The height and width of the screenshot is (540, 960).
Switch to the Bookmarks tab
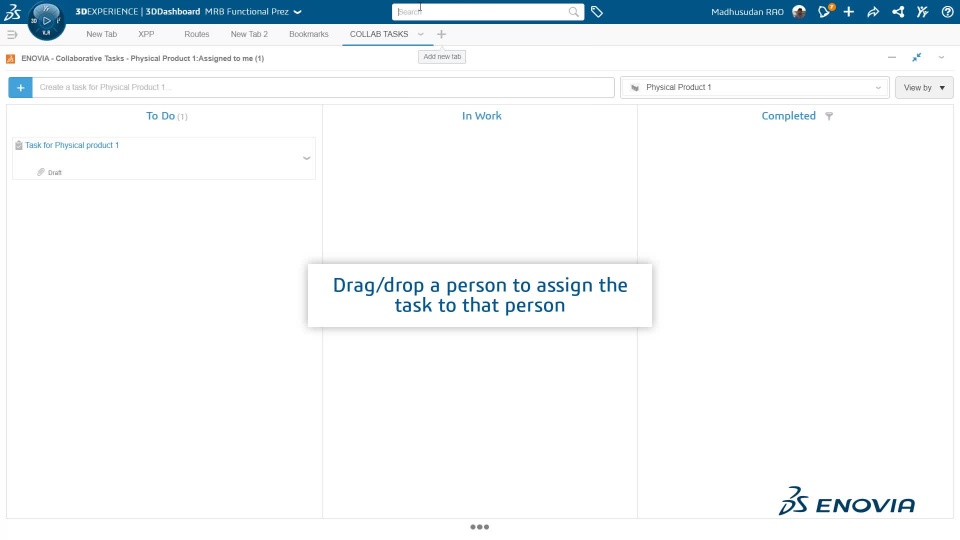pyautogui.click(x=309, y=34)
